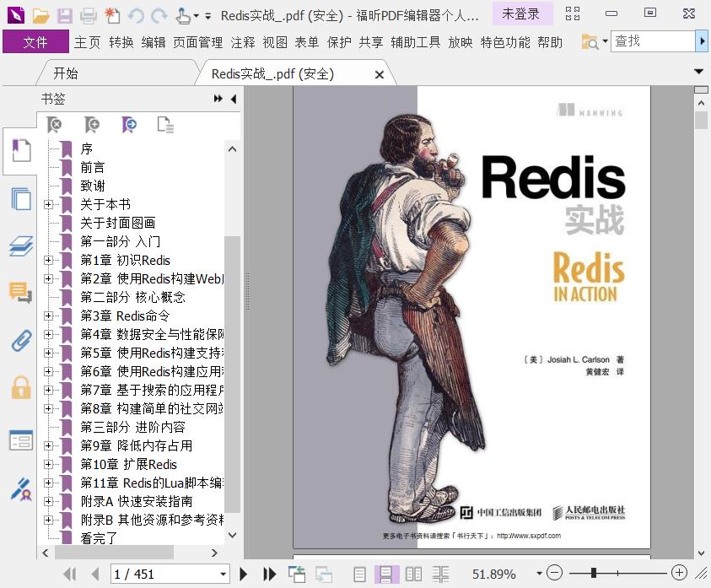
Task: Select the 前言 bookmark
Action: pos(93,167)
